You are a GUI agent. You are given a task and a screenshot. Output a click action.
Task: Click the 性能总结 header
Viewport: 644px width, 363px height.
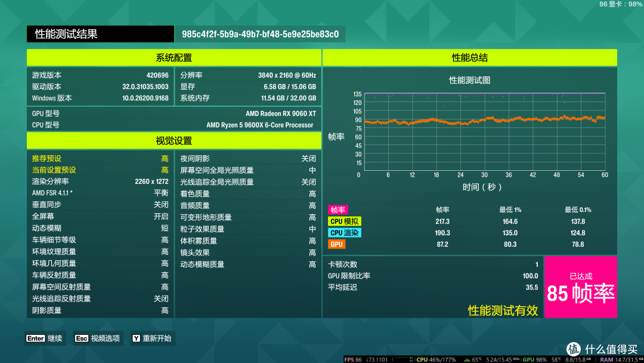point(470,57)
